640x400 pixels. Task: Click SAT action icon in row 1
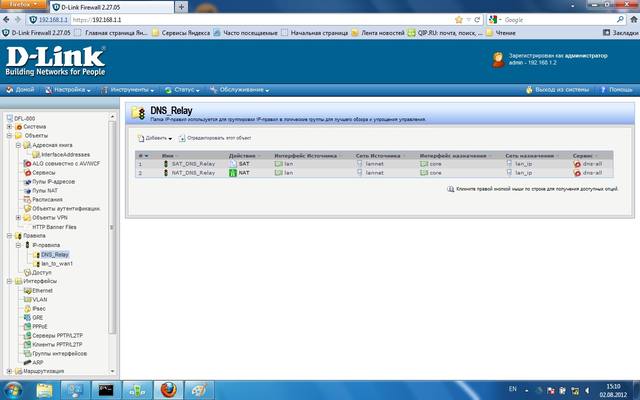click(x=233, y=164)
